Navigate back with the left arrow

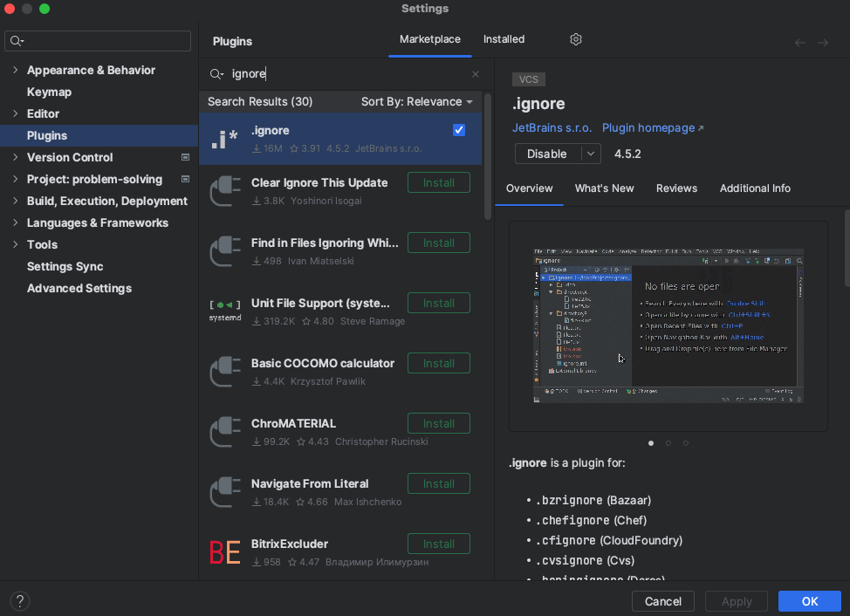point(800,43)
